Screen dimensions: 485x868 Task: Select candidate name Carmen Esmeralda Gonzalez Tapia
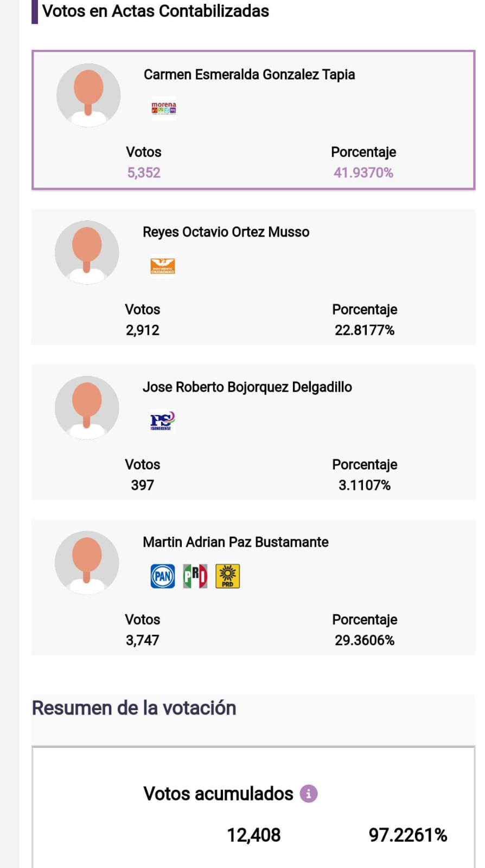pos(249,74)
